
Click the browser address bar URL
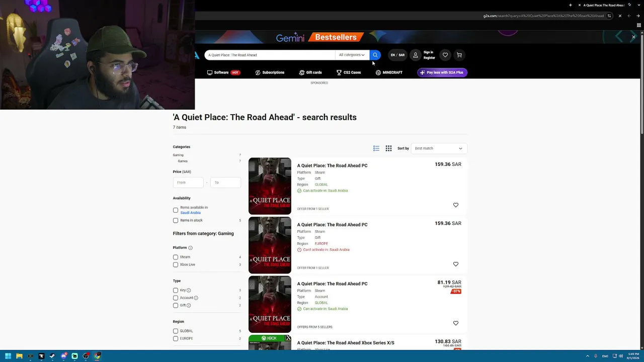click(x=543, y=16)
